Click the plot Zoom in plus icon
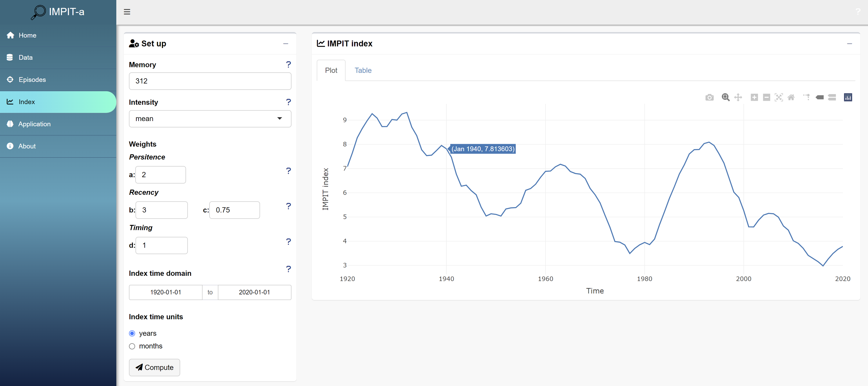The width and height of the screenshot is (868, 386). (x=754, y=98)
